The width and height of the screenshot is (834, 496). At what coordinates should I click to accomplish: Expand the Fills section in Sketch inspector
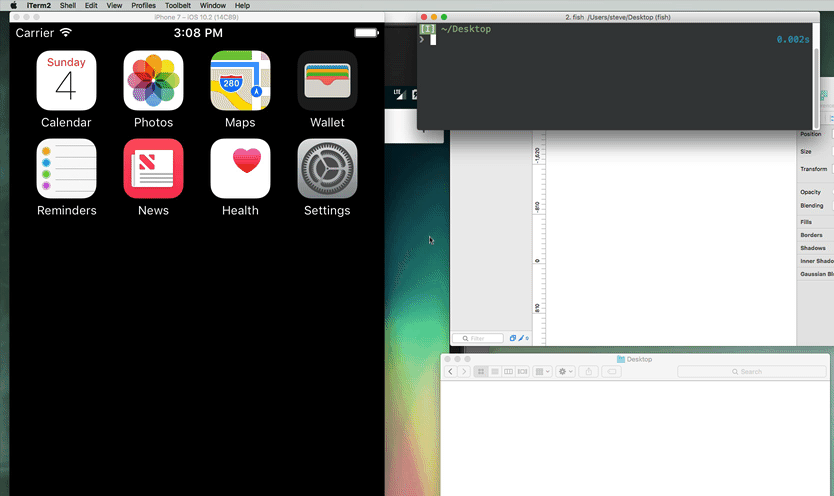point(806,222)
